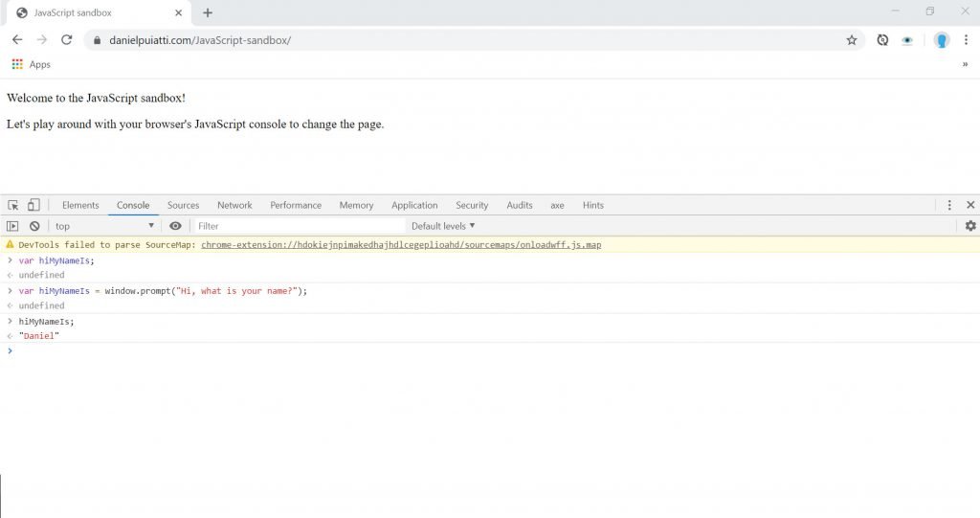Reload the JavaScript sandbox page

click(x=66, y=40)
